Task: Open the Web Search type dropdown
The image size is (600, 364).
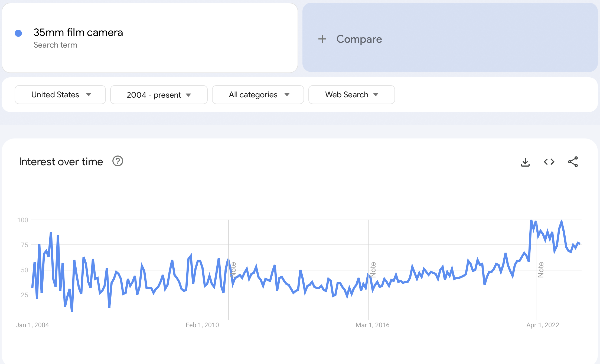Action: 352,95
